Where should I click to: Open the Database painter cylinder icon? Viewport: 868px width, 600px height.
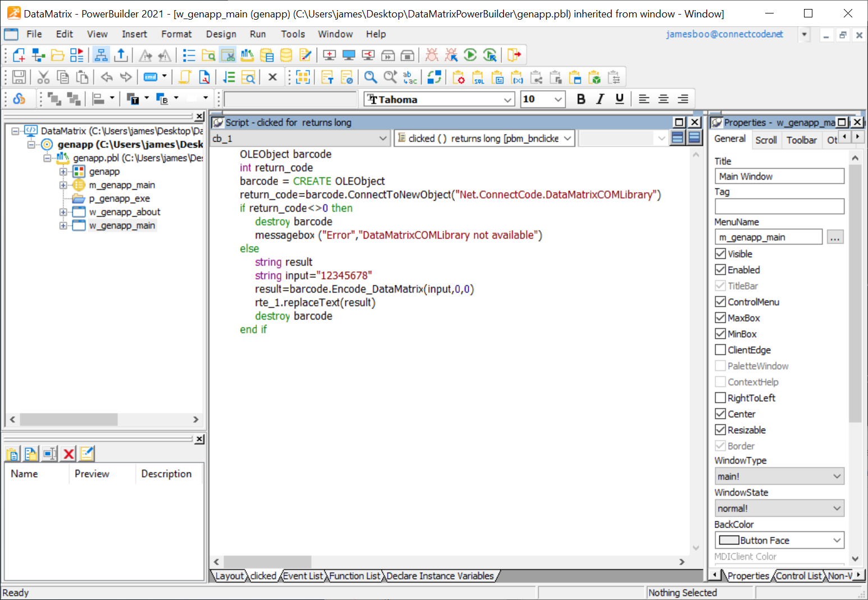point(286,55)
